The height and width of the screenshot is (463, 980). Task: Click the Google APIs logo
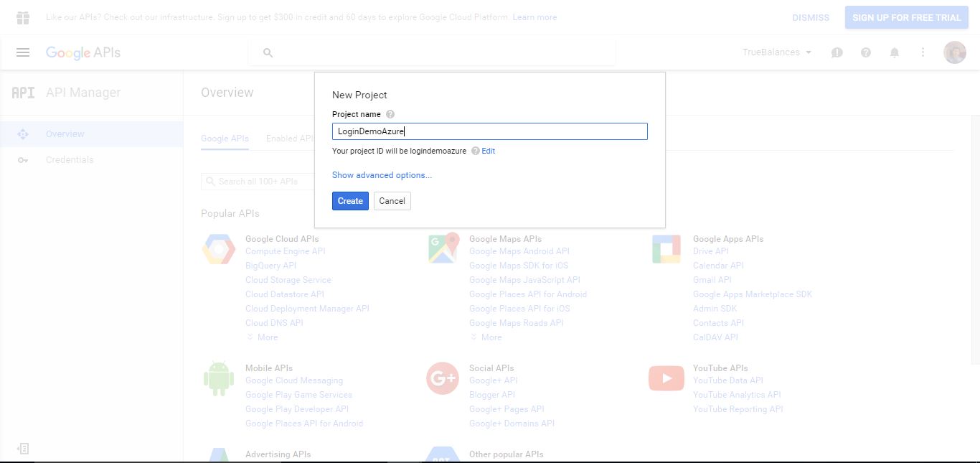[83, 52]
